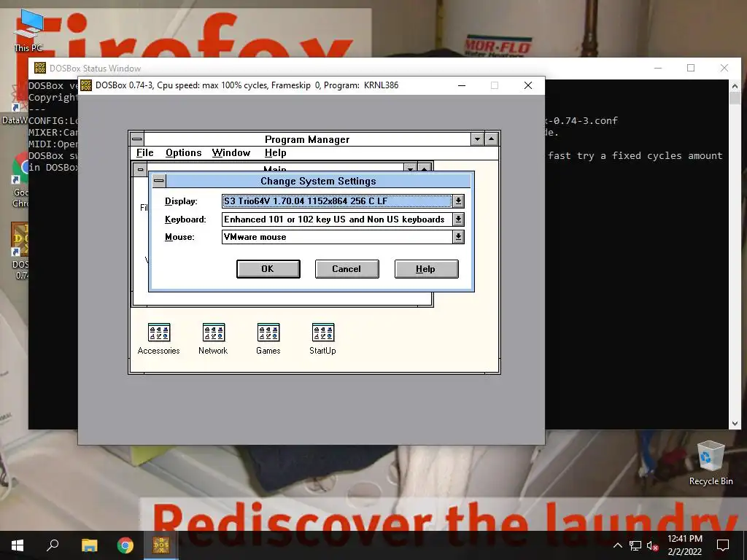Click Program Manager minimize arrow button
Screen dimensions: 747x560
click(x=477, y=139)
